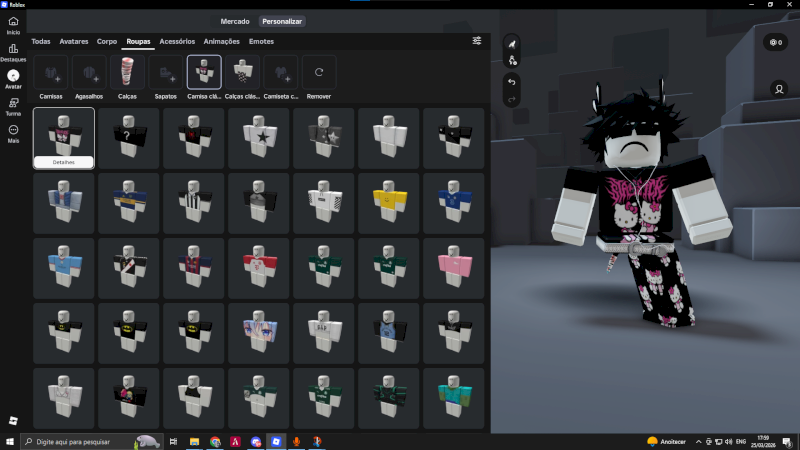Click the avatar animation pose icon
The height and width of the screenshot is (450, 800).
point(512,44)
